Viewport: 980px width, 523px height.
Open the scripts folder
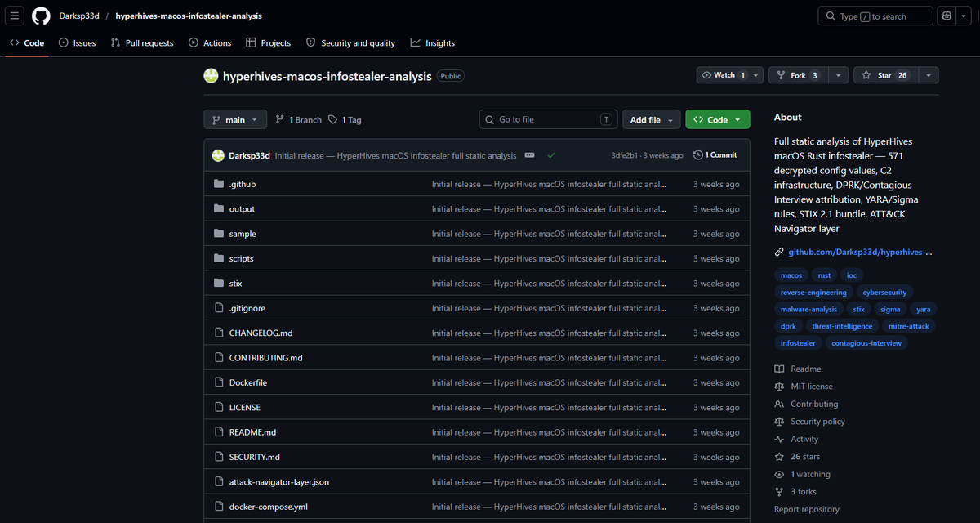tap(241, 258)
